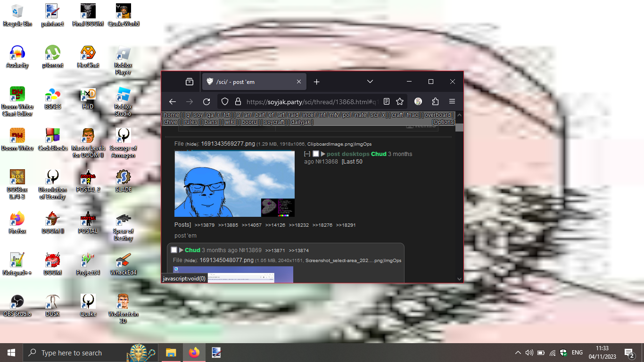Open the Dissolution of Eternity shortcut

coord(52,184)
